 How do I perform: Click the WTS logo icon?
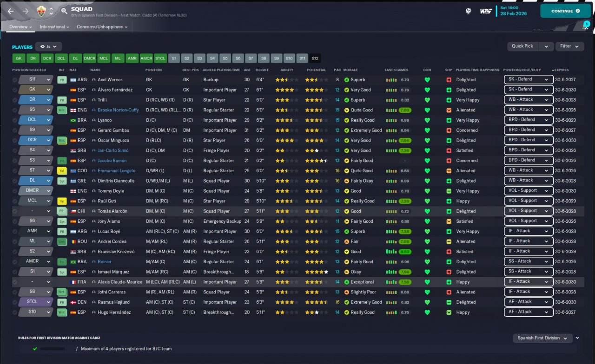[486, 11]
